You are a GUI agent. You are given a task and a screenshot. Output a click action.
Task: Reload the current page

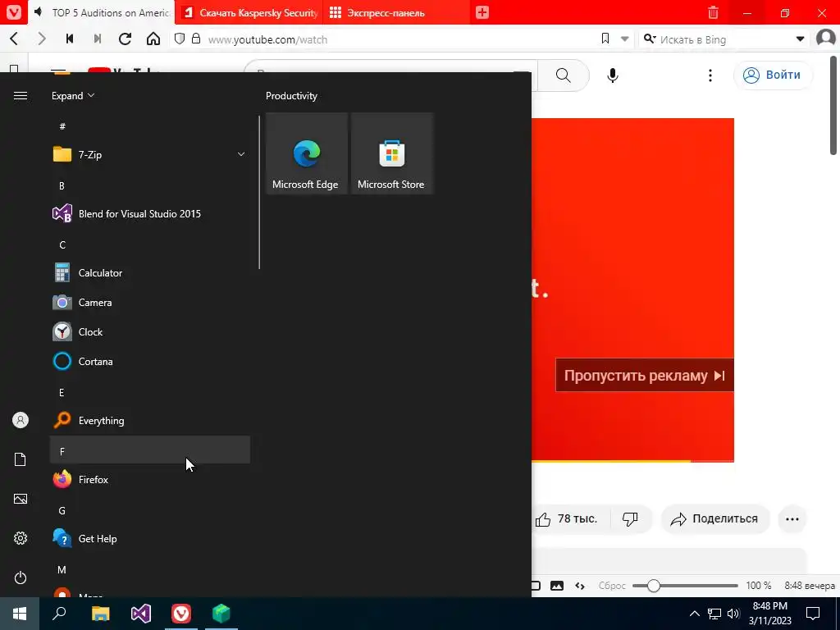coord(126,39)
